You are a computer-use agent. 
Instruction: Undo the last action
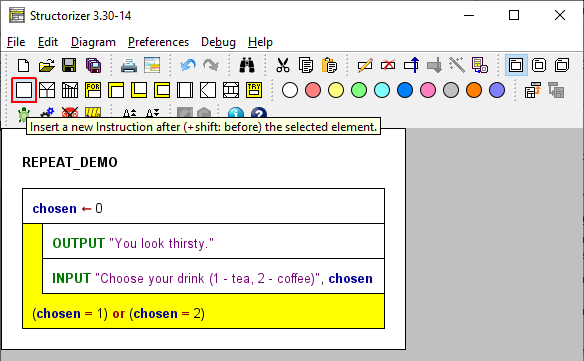coord(188,65)
